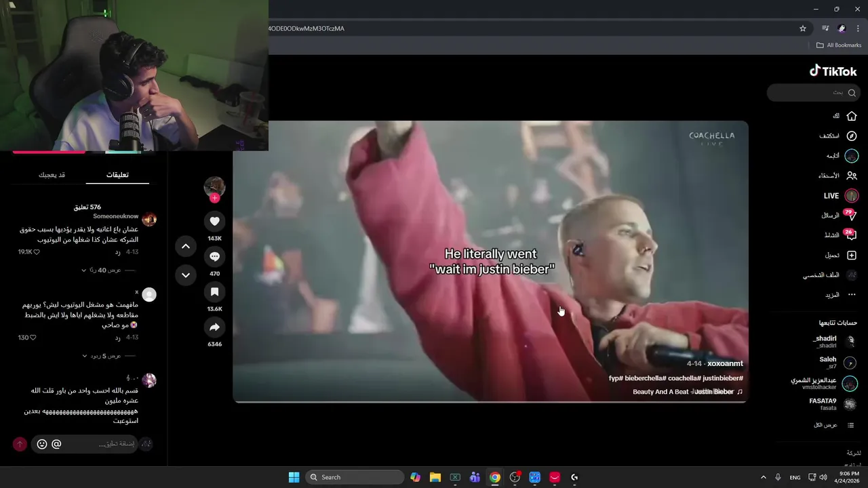The height and width of the screenshot is (488, 868).
Task: Bookmark this page with Chrome star icon
Action: tap(803, 28)
